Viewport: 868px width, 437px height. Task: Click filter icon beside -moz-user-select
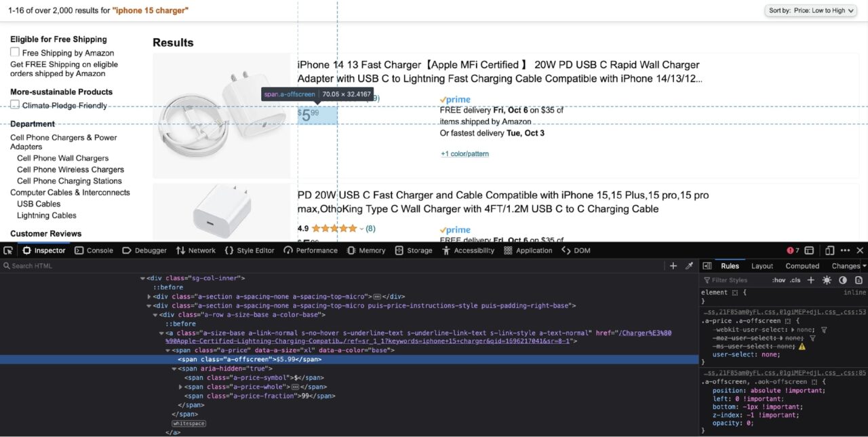coord(812,338)
